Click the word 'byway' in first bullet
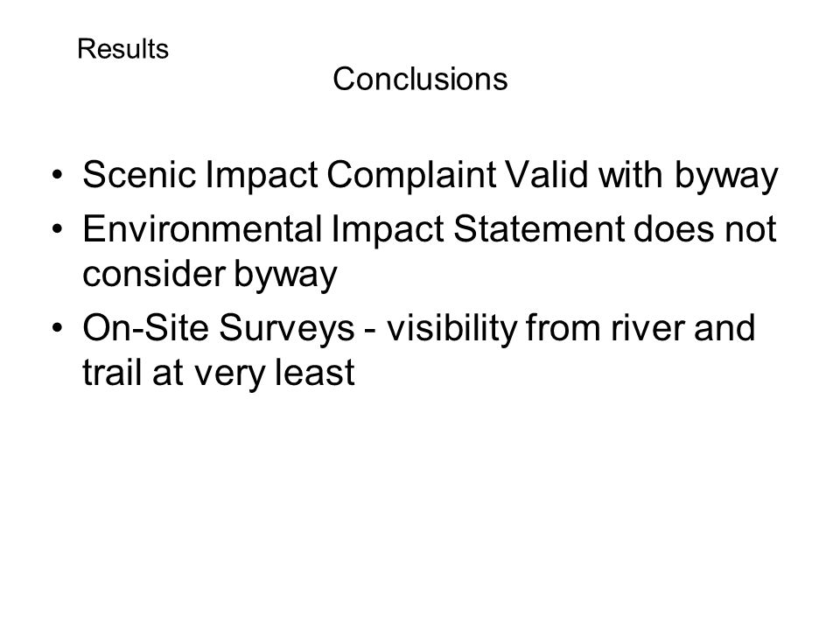This screenshot has width=840, height=630. 726,177
